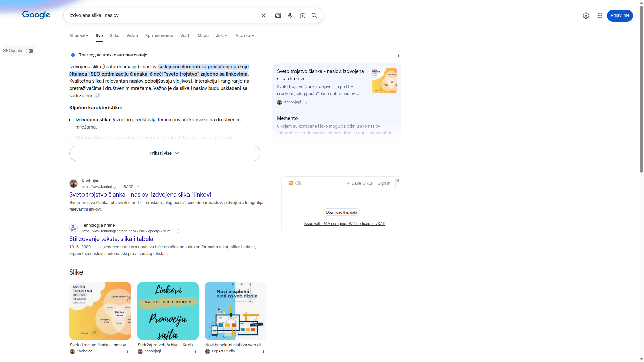Click Download this data button
The image size is (644, 362).
[341, 212]
